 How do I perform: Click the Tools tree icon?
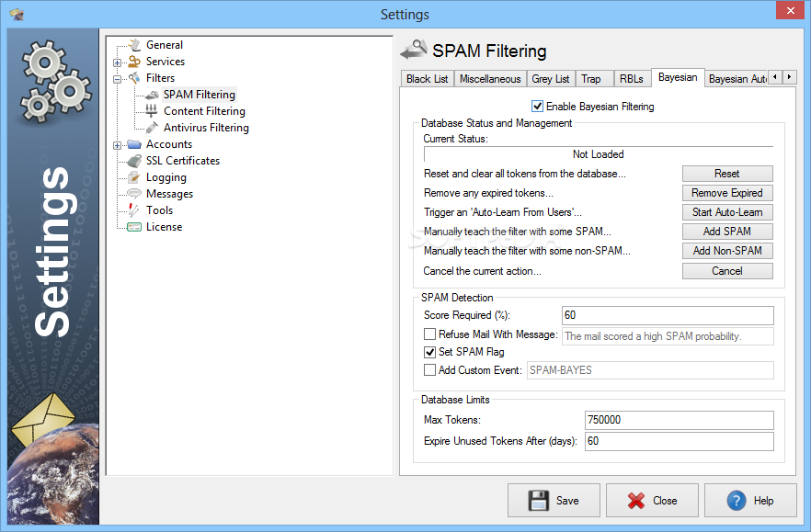click(x=134, y=209)
